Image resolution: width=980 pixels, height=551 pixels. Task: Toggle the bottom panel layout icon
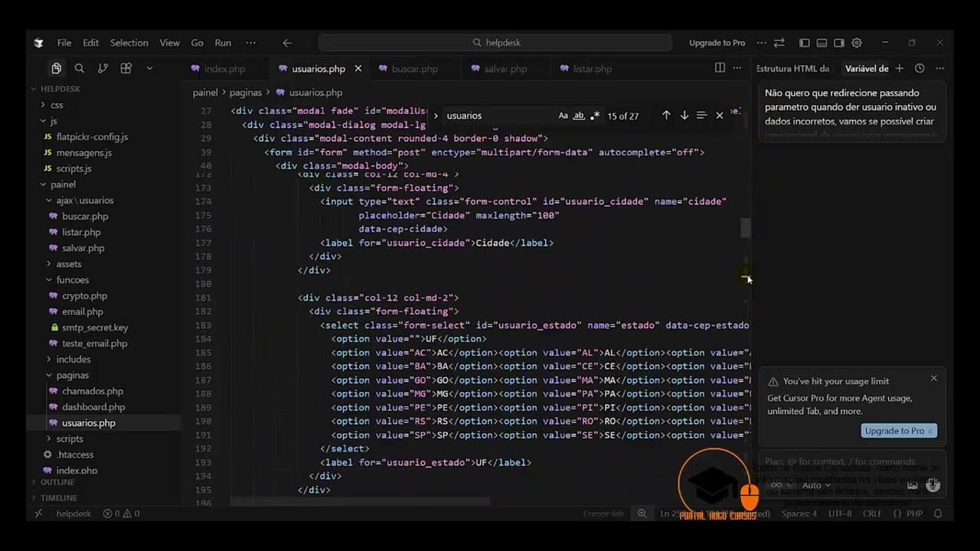click(x=822, y=43)
